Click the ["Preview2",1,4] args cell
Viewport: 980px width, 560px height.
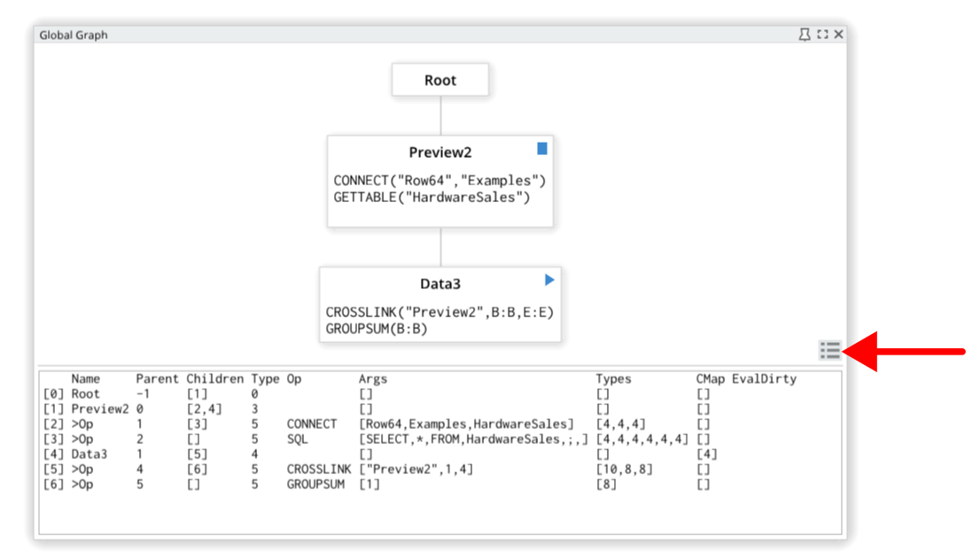[x=416, y=470]
